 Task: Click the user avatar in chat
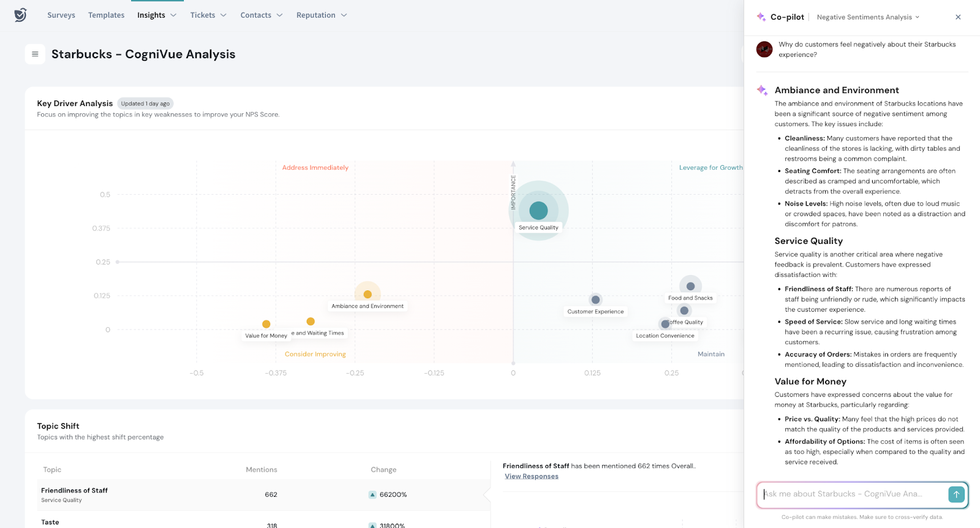coord(764,50)
